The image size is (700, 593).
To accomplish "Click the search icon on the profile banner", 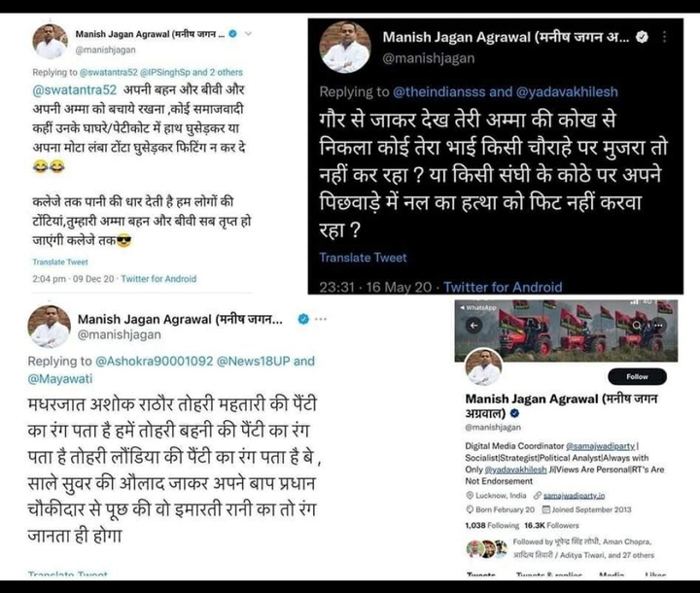I will click(637, 326).
